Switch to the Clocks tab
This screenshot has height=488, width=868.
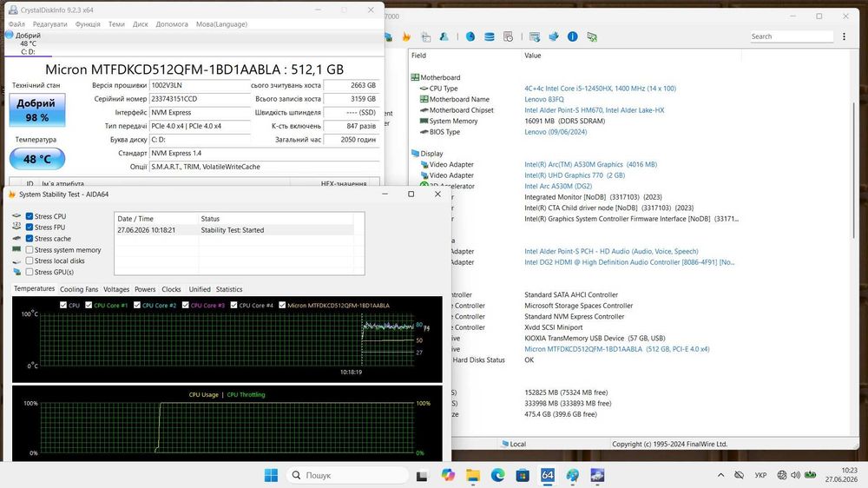coord(171,289)
